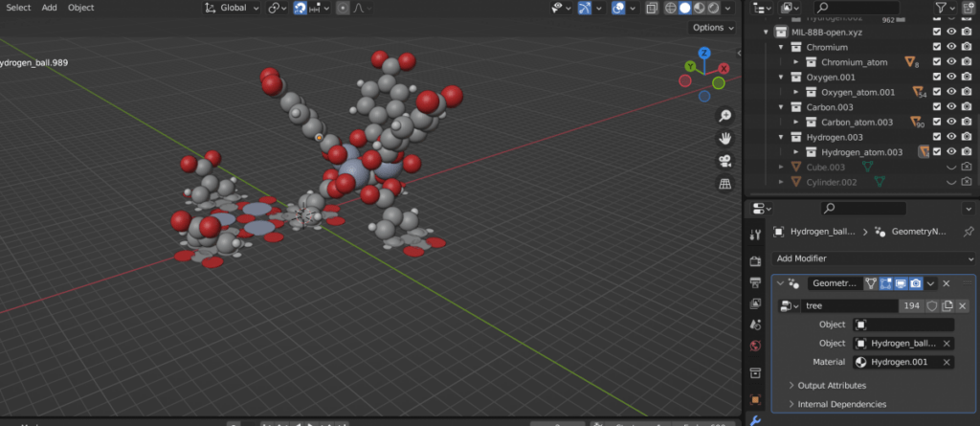Hide Chromium_atom in viewport via eye icon
The width and height of the screenshot is (980, 426).
(951, 62)
